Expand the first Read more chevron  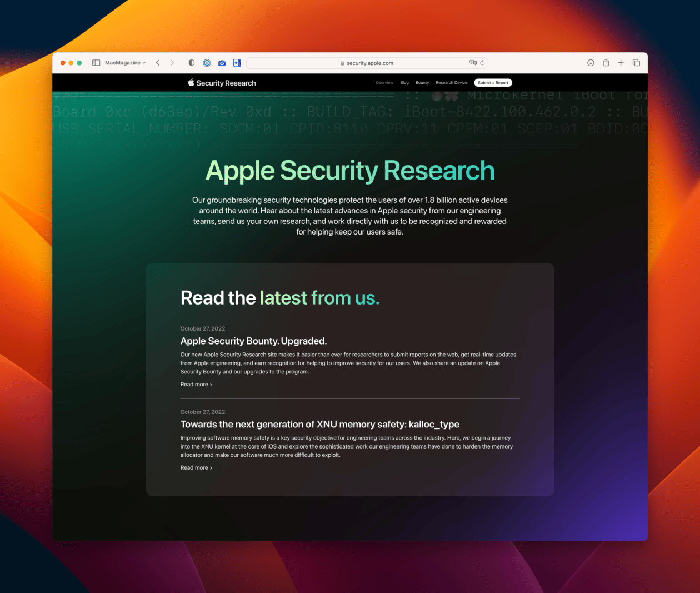pyautogui.click(x=210, y=384)
